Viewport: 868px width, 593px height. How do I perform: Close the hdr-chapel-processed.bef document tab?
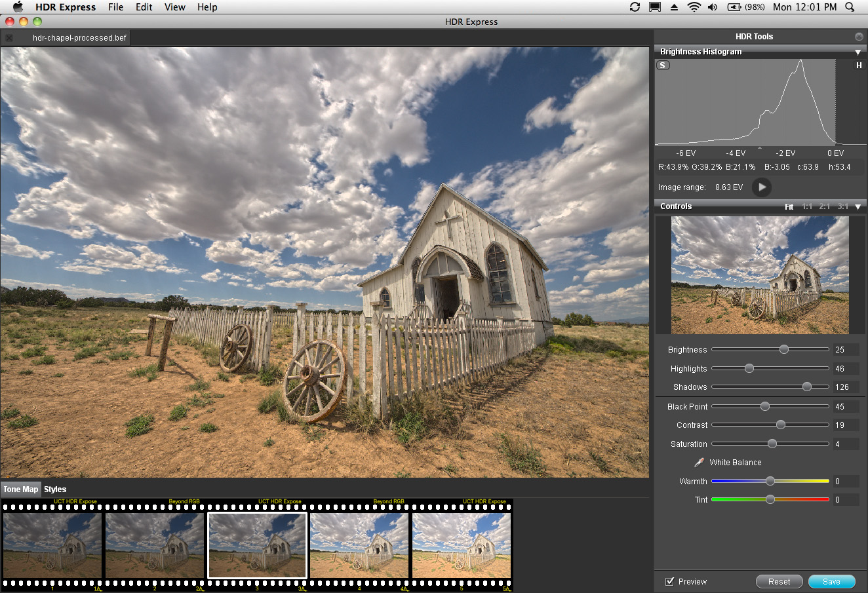[x=9, y=38]
